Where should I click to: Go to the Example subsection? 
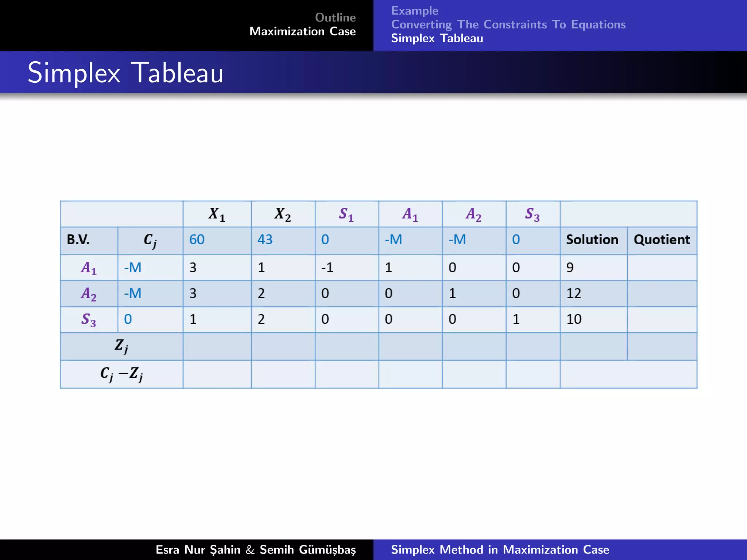pos(414,11)
